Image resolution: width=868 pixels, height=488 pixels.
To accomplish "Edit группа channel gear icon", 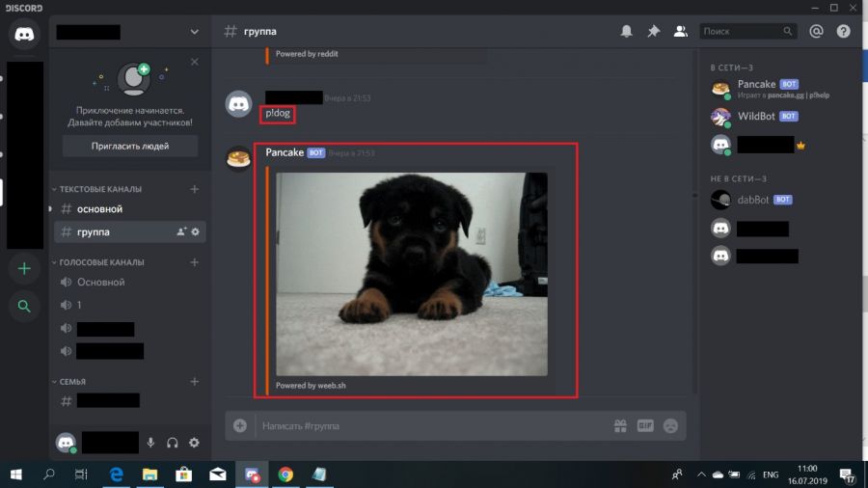I will 196,231.
